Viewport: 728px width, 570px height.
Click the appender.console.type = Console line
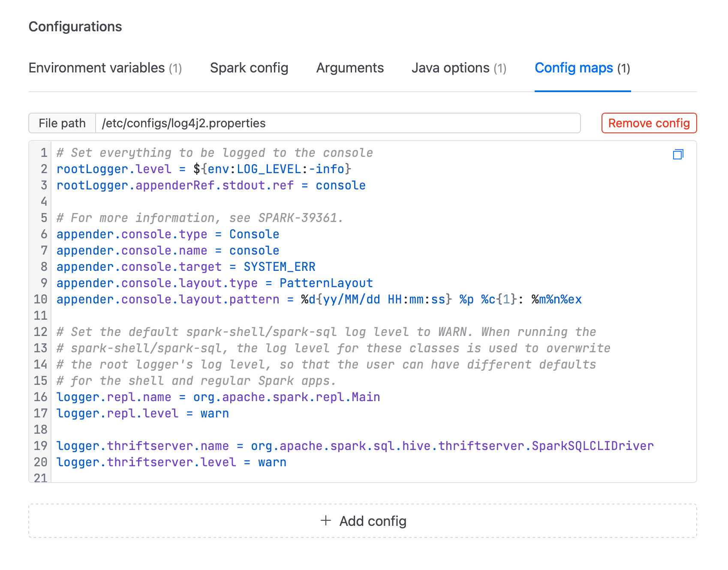(x=168, y=234)
